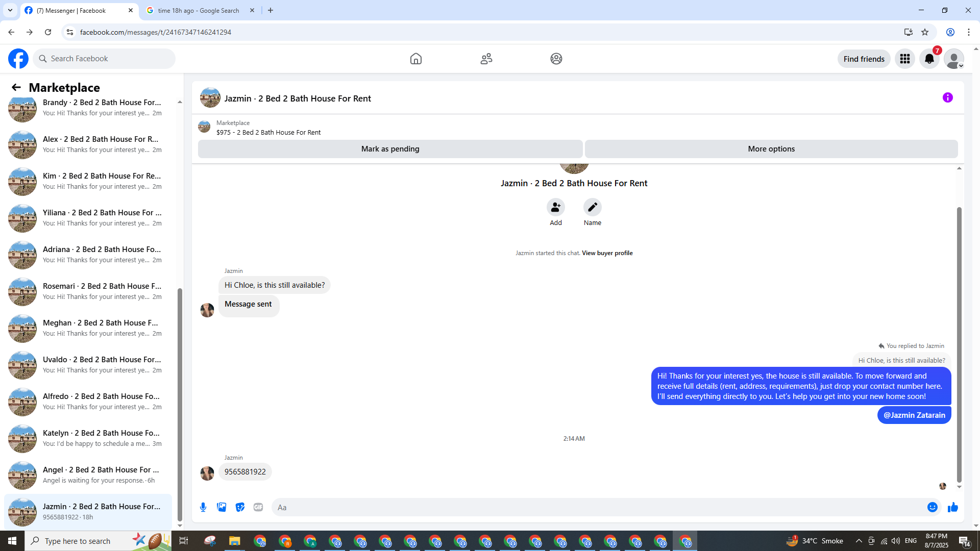Open the notifications bell

[x=929, y=59]
